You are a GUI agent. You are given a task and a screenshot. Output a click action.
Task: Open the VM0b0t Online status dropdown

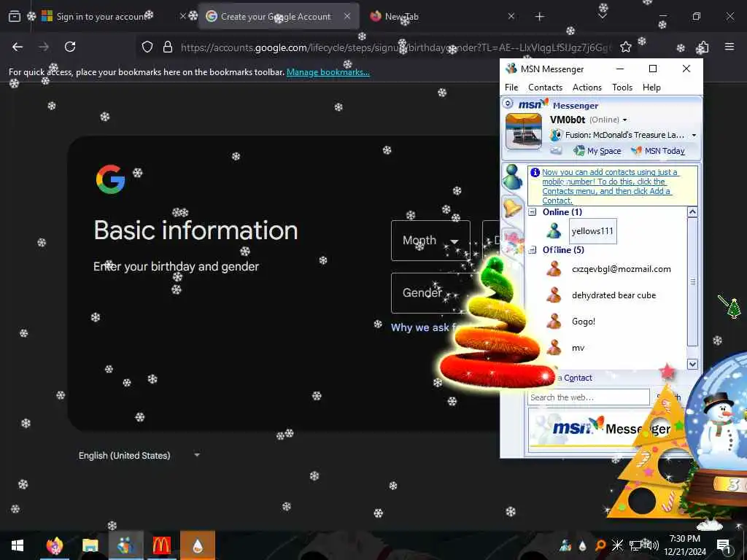click(624, 120)
